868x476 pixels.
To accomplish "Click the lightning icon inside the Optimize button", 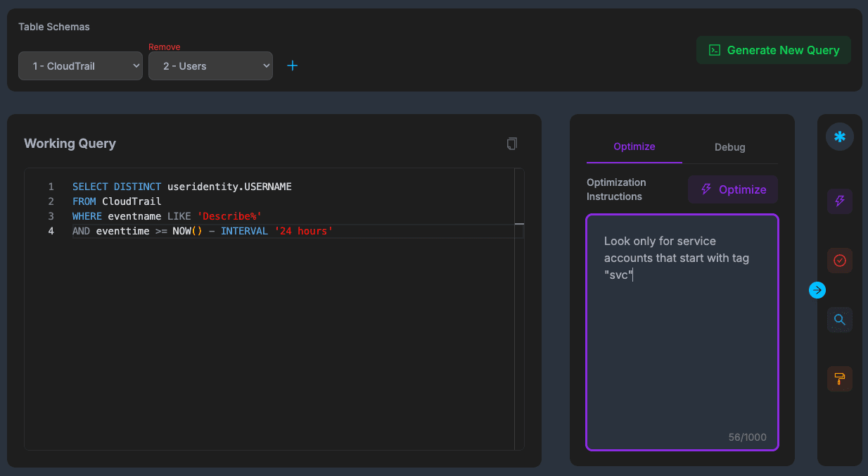I will coord(706,189).
